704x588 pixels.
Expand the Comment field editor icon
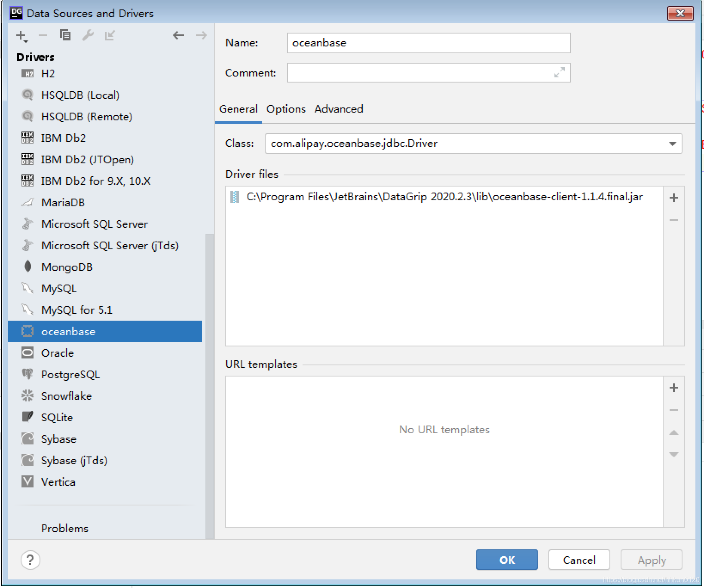[x=559, y=73]
